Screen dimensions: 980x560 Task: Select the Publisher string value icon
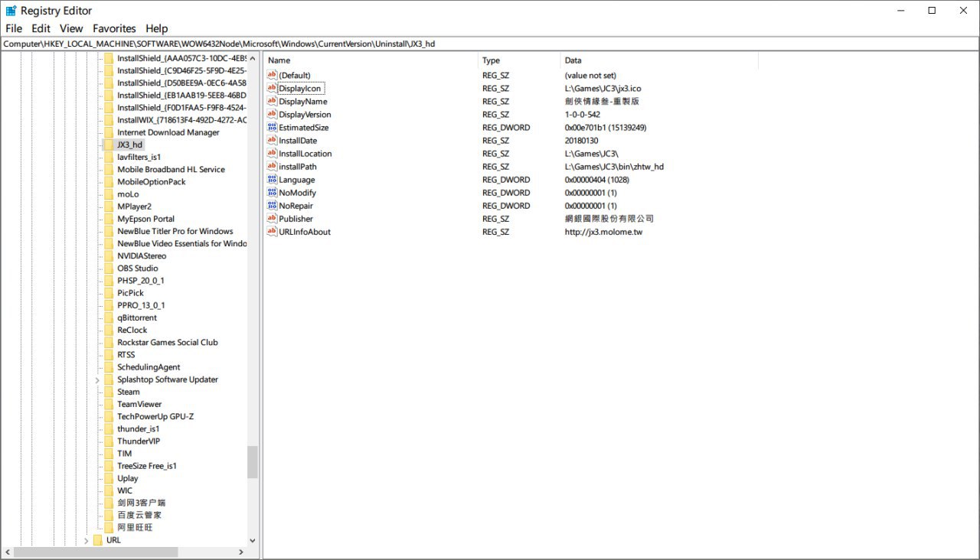click(x=272, y=218)
